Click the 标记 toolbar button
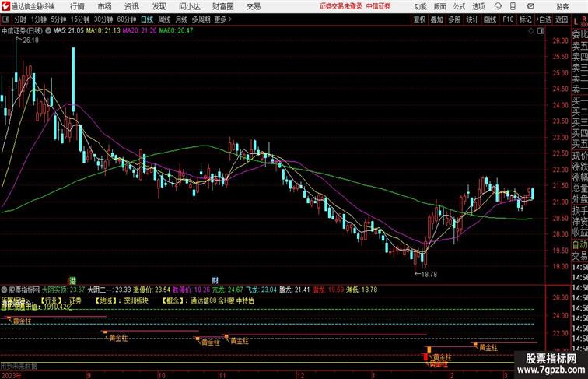 [525, 19]
